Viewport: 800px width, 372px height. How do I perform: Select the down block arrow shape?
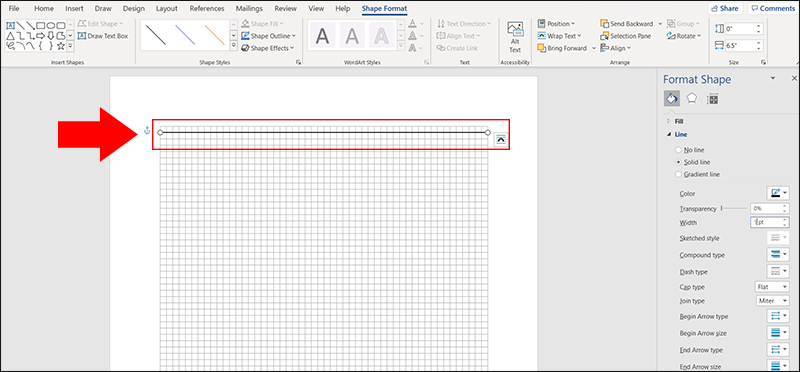tap(51, 36)
